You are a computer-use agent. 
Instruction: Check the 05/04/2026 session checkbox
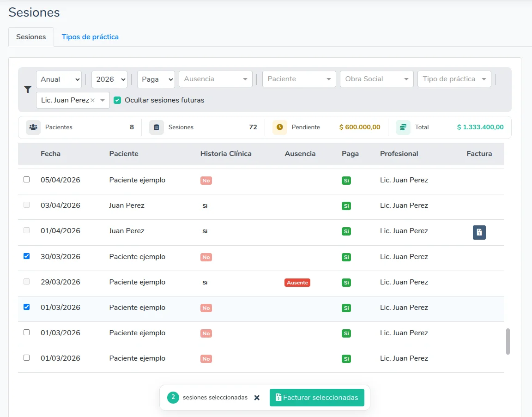tap(26, 180)
